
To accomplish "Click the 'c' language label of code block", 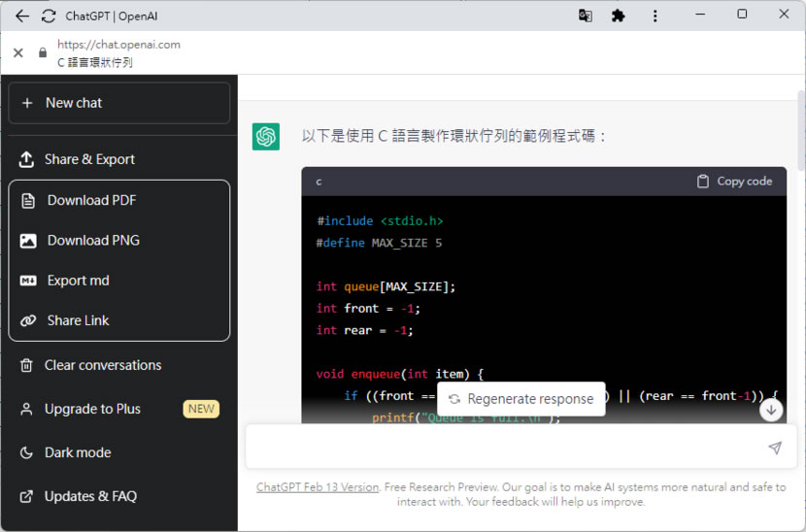I will 319,182.
